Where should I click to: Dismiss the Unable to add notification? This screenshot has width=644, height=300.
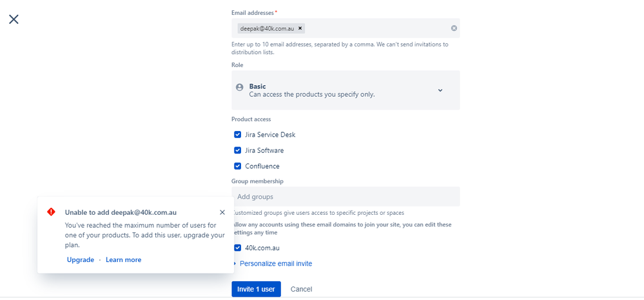[222, 212]
